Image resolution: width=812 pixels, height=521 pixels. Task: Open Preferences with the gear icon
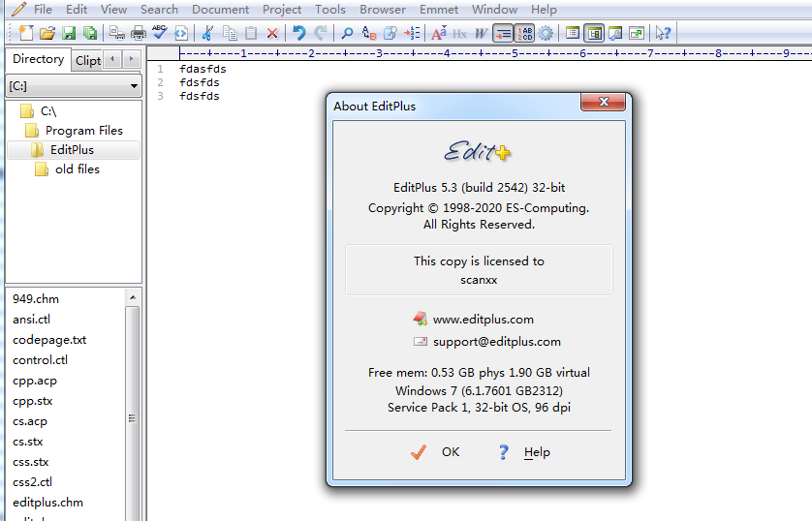tap(546, 33)
